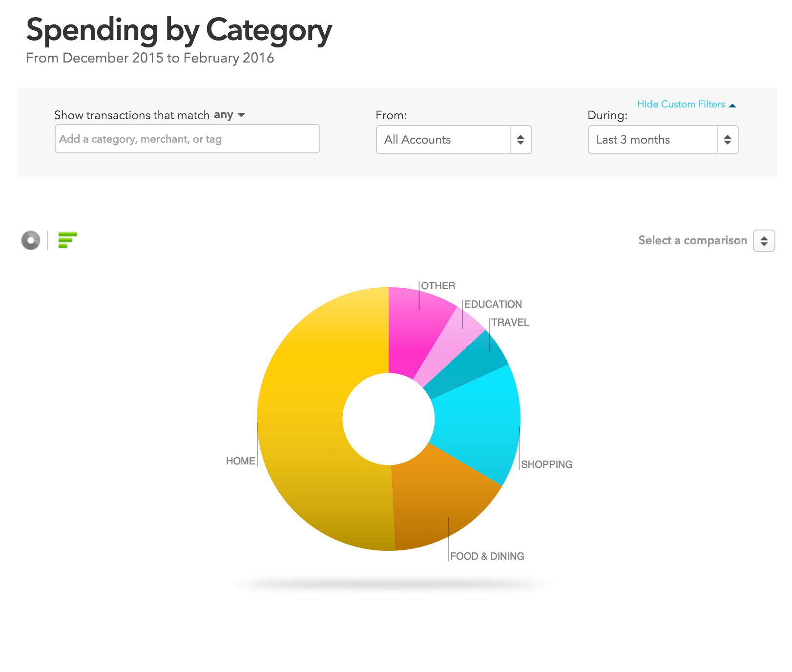Click the Hide Custom Filters link

681,104
